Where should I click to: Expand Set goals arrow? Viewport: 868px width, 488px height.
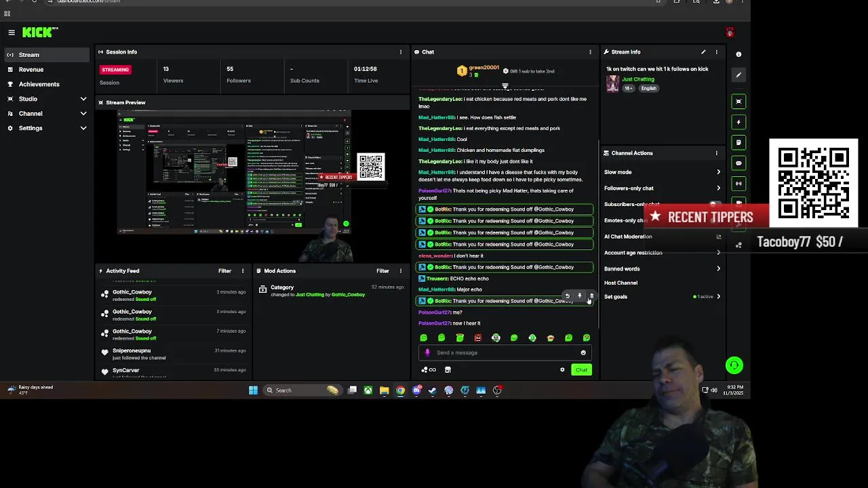[x=718, y=296]
